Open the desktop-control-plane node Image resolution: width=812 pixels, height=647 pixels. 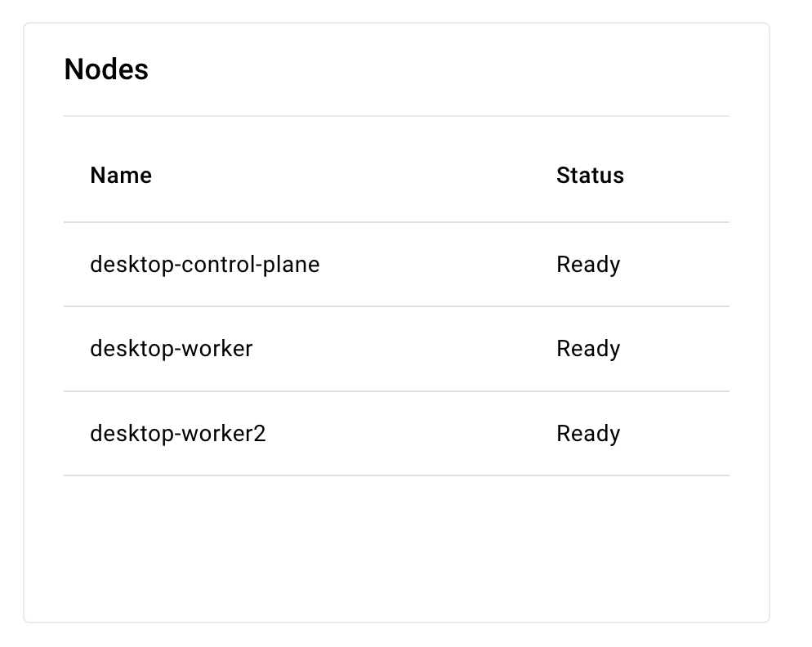(x=204, y=265)
